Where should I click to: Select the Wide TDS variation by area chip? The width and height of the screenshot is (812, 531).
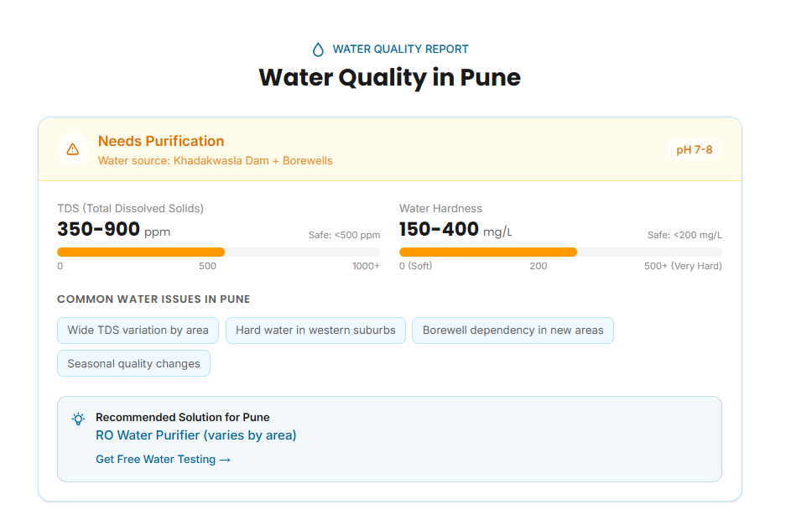[x=138, y=330]
